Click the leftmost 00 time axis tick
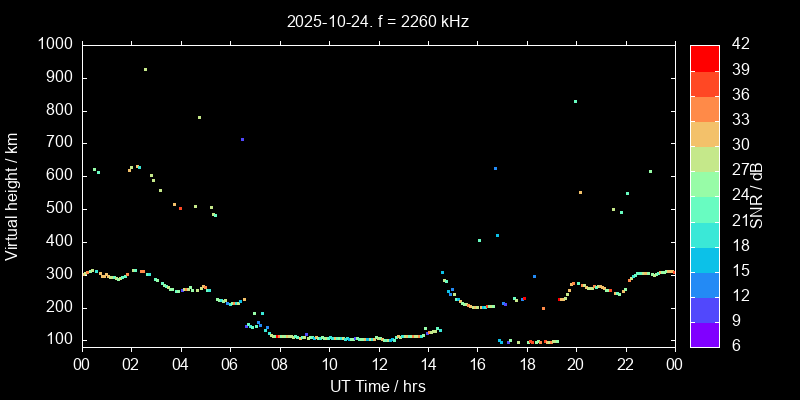The height and width of the screenshot is (400, 800). click(x=81, y=364)
